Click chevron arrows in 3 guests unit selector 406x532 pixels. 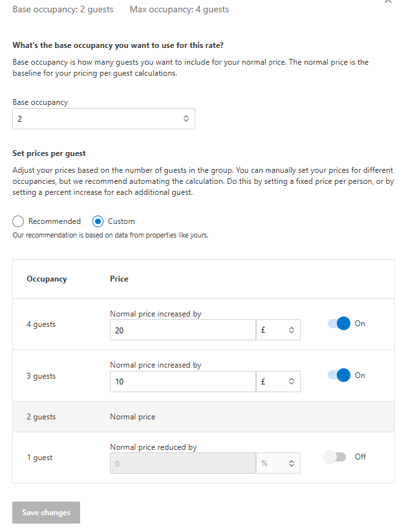[292, 381]
